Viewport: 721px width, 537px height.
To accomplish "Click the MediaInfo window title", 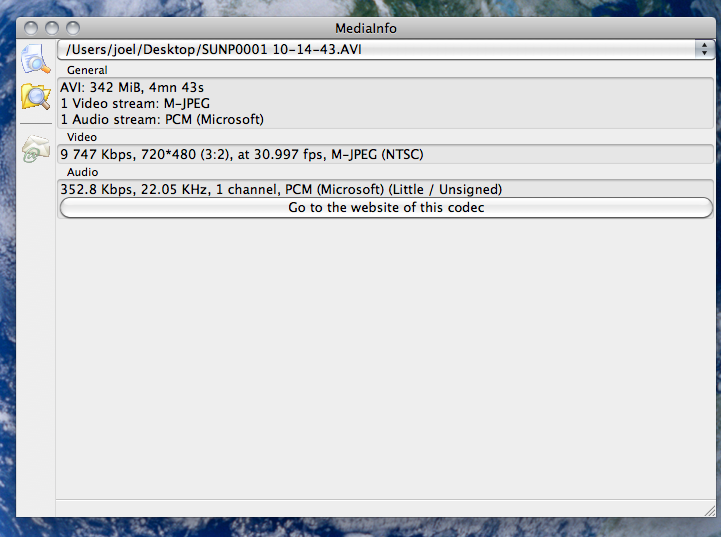I will 366,29.
